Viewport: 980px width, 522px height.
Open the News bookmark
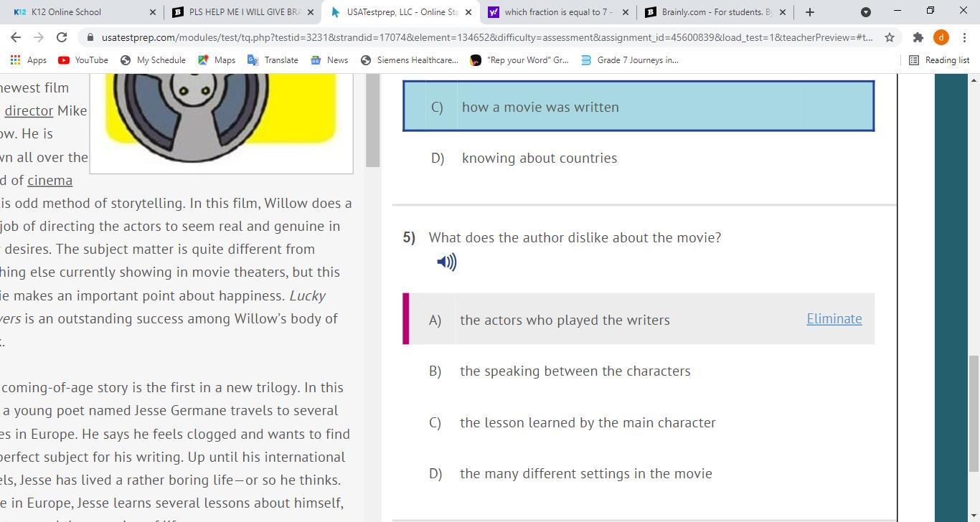click(x=329, y=60)
